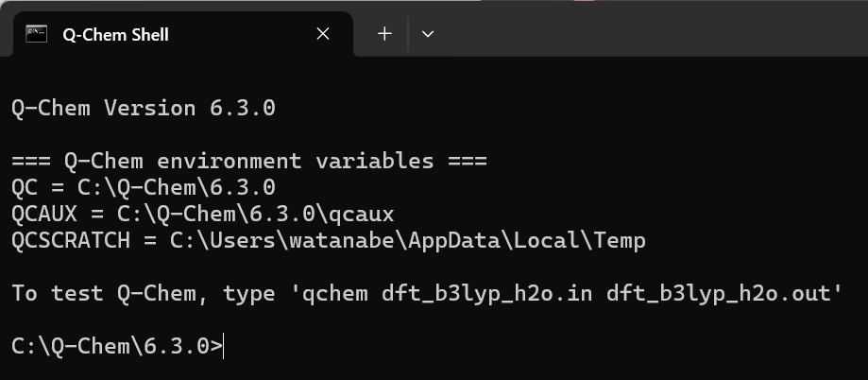Click the QC = C:\Q-Chem\6.3.0 line
The image size is (868, 380).
[144, 187]
